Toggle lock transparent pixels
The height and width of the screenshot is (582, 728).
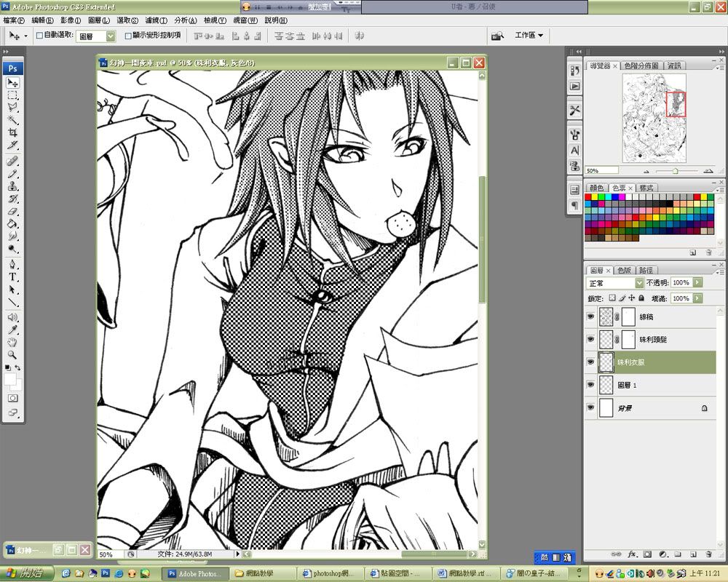click(612, 298)
